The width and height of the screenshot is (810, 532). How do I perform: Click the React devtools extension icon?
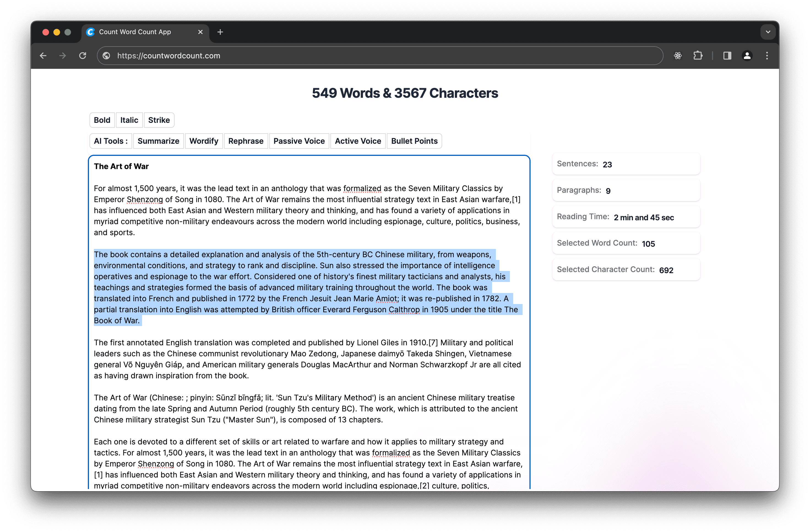click(x=678, y=55)
